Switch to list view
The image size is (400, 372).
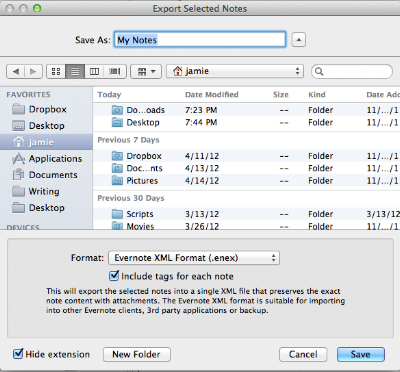point(75,71)
